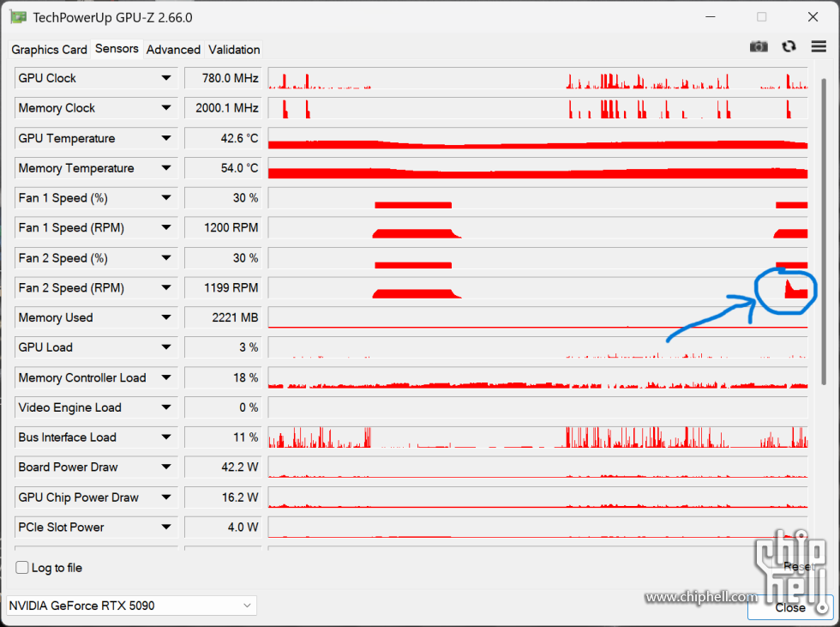Click the Memory Temperature value 54.0 °C

[x=223, y=168]
